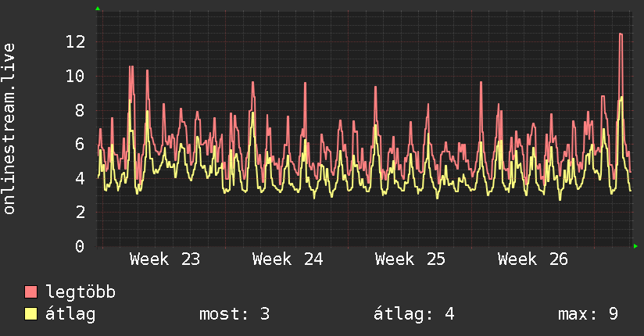The width and height of the screenshot is (644, 336).
Task: Click the 12 y-axis tick label
Action: click(x=76, y=42)
